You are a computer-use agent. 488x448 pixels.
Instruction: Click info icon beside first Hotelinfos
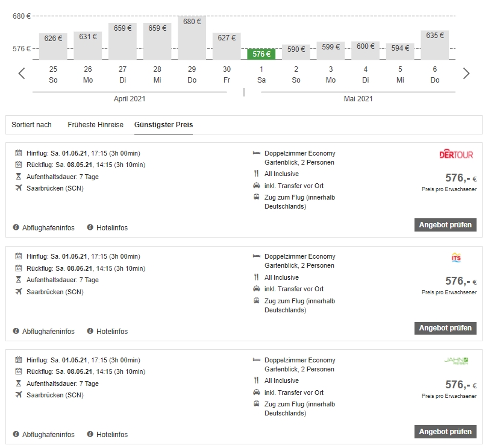tap(90, 227)
